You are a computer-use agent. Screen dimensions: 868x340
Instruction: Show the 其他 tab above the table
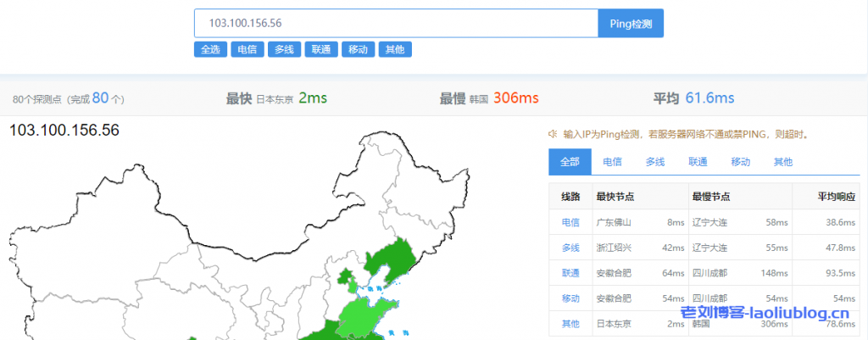(783, 162)
